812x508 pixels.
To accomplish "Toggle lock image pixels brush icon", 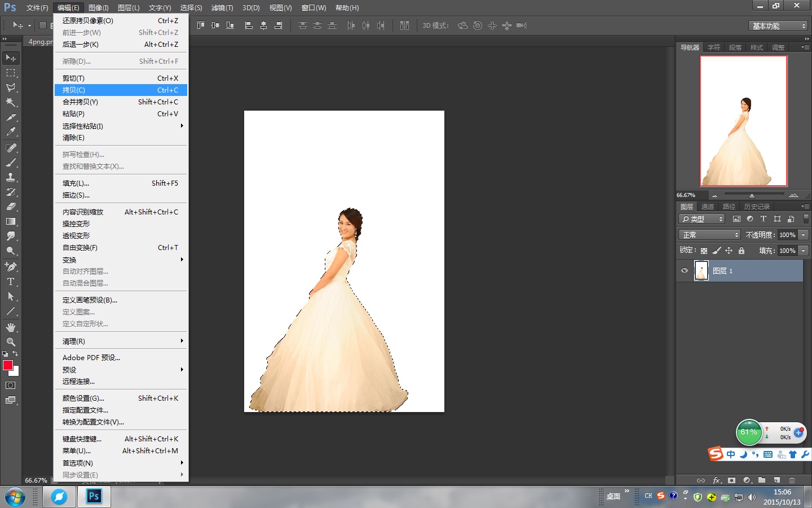I will coord(716,251).
